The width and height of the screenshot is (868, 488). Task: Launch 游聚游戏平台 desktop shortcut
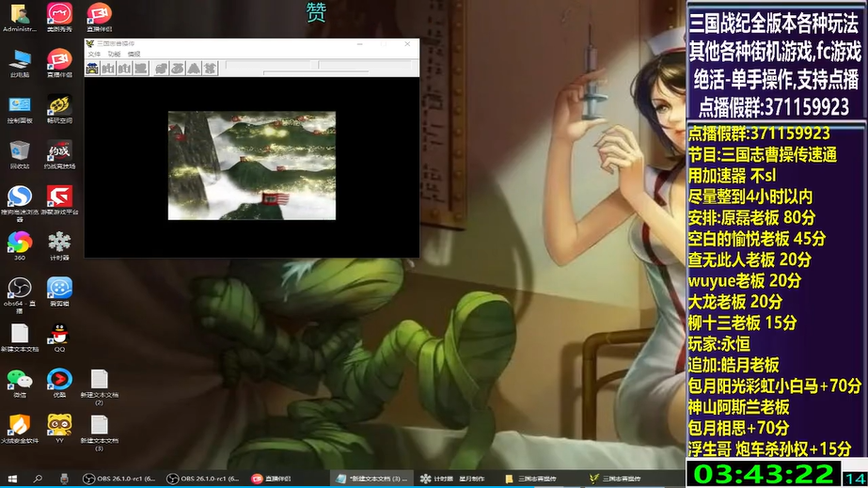[x=59, y=201]
